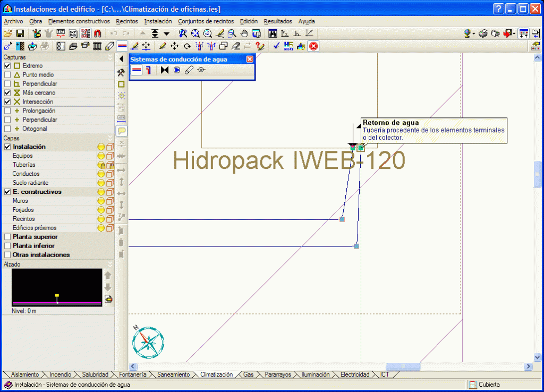Viewport: 544px width, 392px height.
Task: Insert a valve with the bowtie icon
Action: pos(165,70)
